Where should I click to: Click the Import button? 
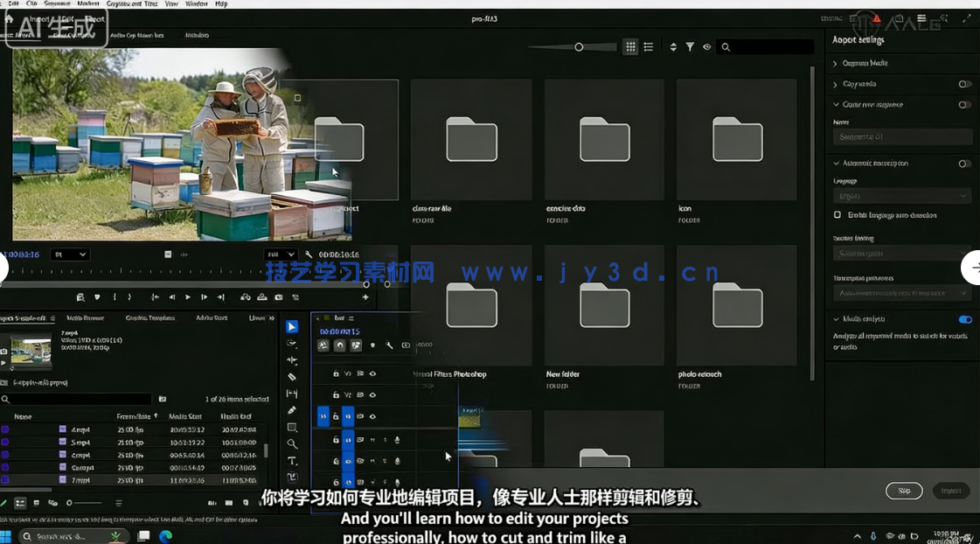click(951, 491)
